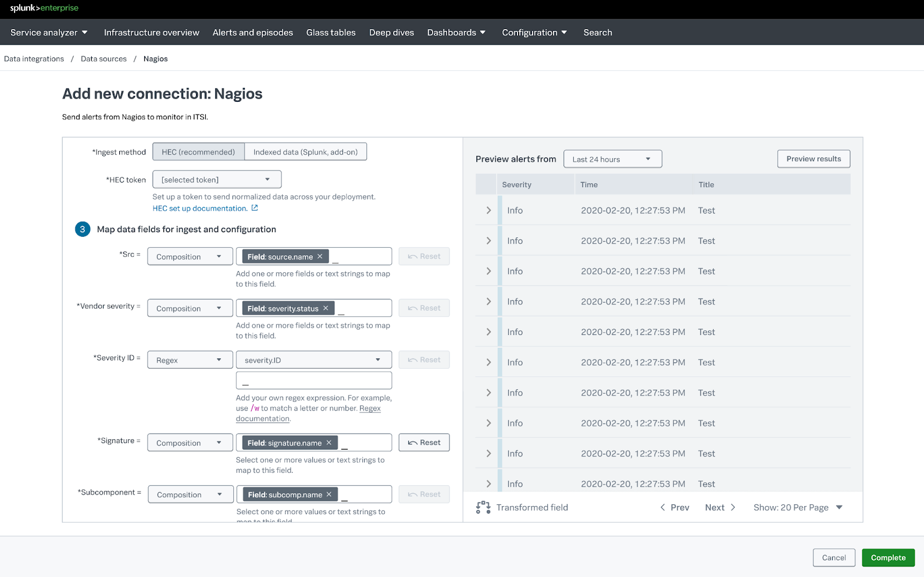Open Alerts and episodes tab
The height and width of the screenshot is (577, 924).
[252, 33]
